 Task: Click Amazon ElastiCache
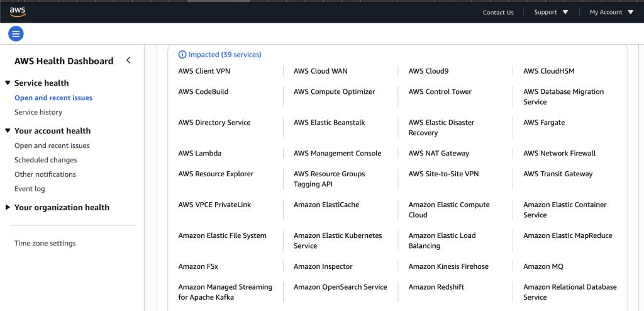(x=326, y=205)
